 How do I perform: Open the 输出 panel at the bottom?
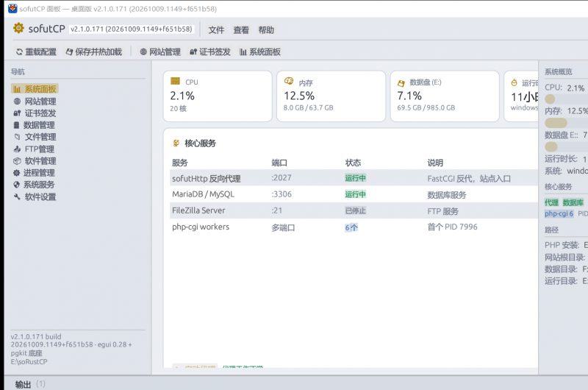click(23, 384)
